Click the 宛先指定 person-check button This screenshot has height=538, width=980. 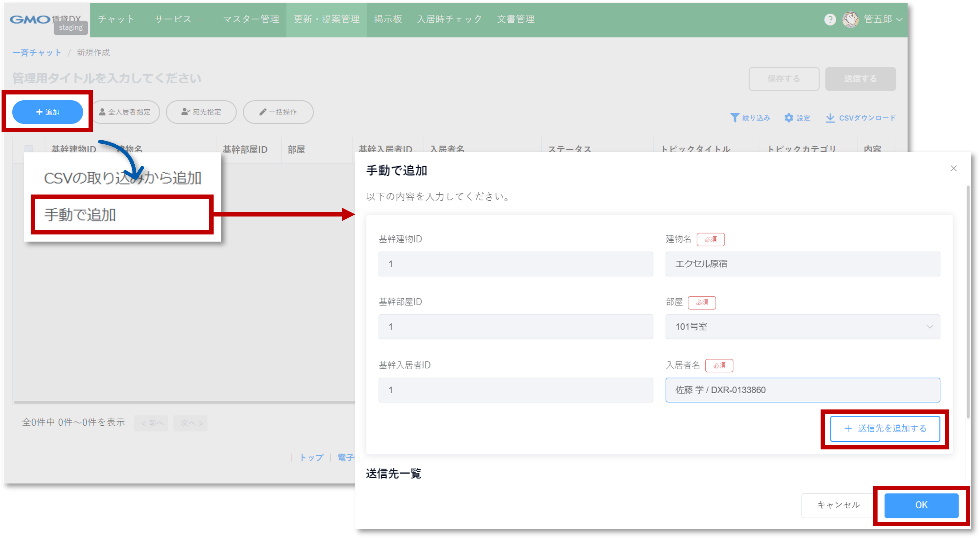click(x=201, y=112)
